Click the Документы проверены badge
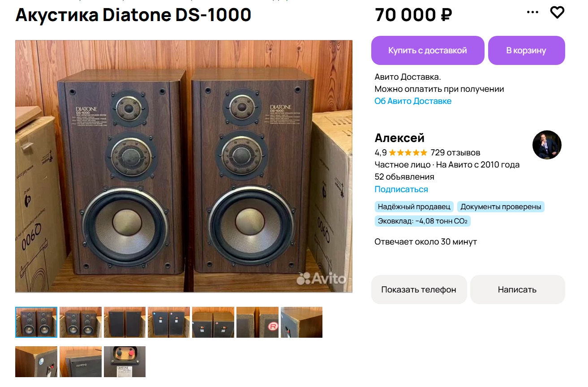Screen dimensions: 588x387 point(501,207)
